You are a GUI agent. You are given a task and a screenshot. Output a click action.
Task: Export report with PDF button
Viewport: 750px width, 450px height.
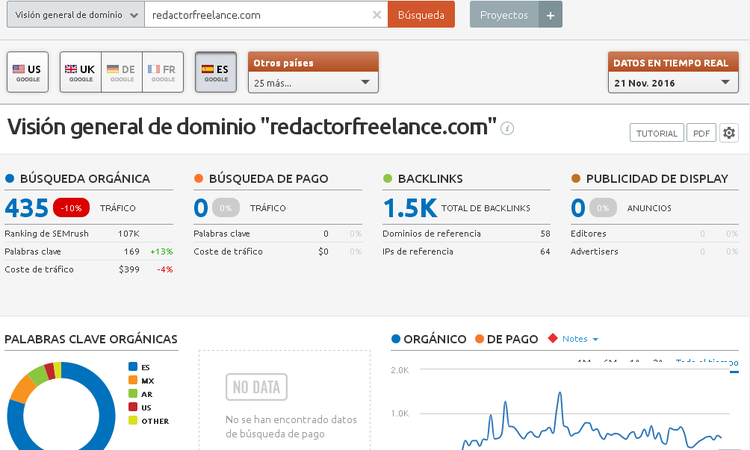[701, 133]
